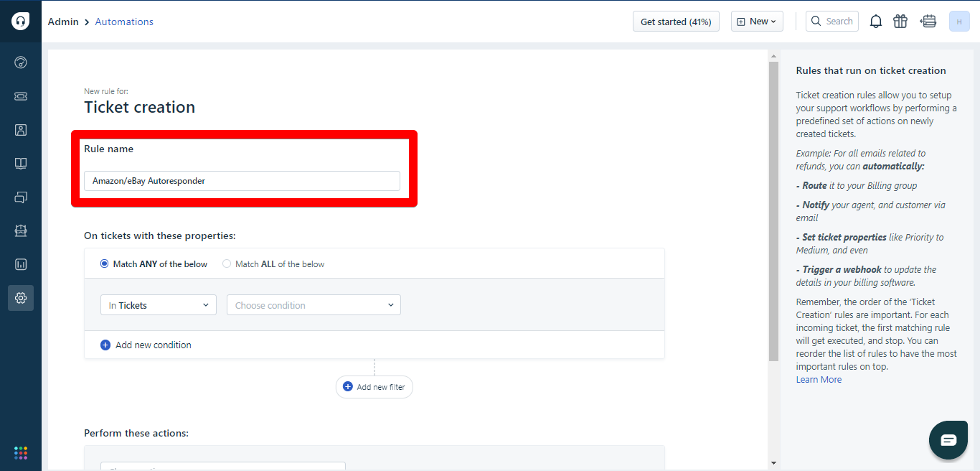Select Match ANY of the below
This screenshot has width=980, height=471.
pos(154,264)
